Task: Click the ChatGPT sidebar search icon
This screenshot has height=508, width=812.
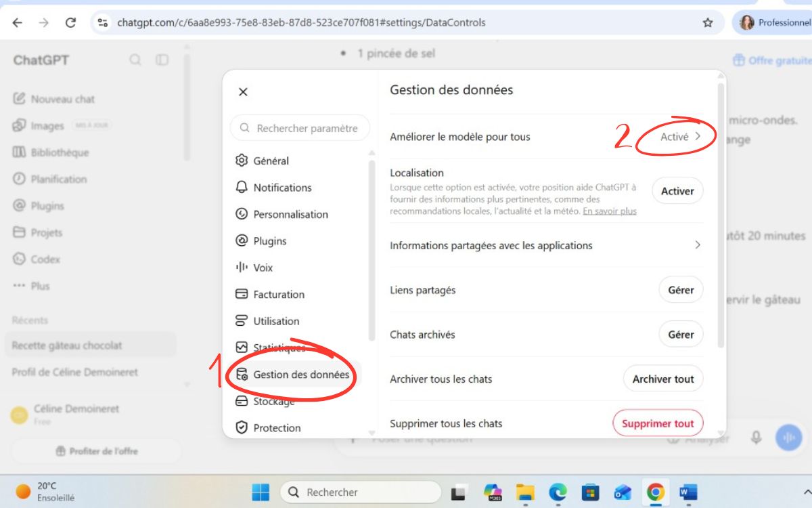Action: pyautogui.click(x=135, y=60)
